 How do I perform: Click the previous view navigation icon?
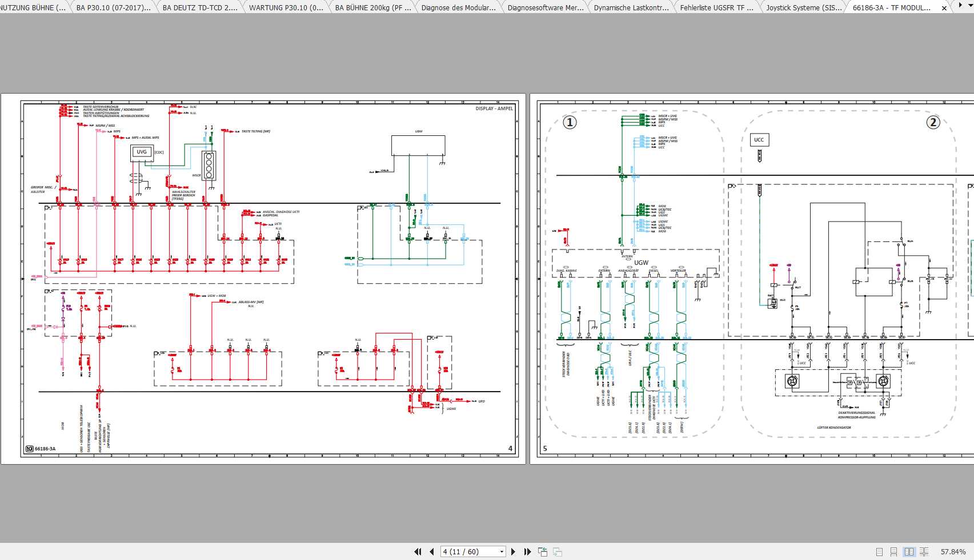pyautogui.click(x=543, y=551)
